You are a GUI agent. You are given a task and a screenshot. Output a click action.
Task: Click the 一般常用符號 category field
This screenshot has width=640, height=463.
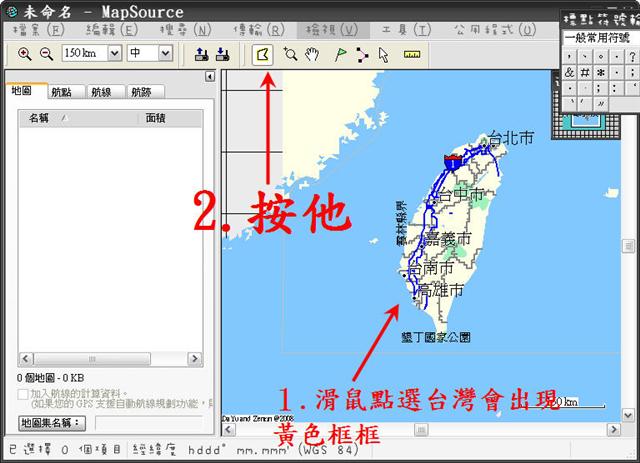pyautogui.click(x=600, y=38)
